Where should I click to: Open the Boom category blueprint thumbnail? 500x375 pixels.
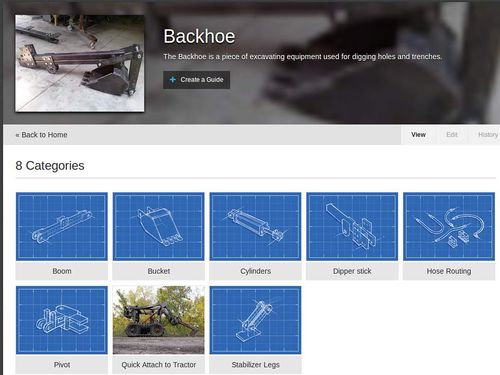(62, 226)
